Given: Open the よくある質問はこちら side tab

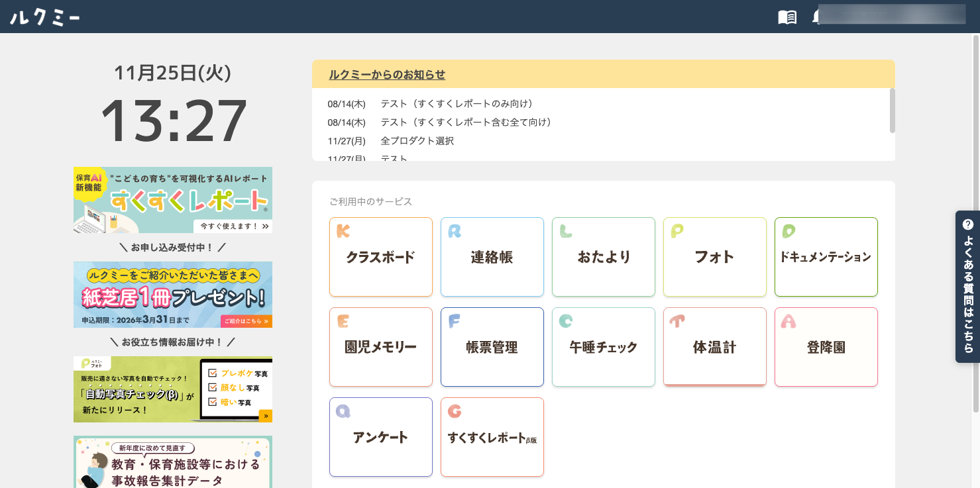Looking at the screenshot, I should click(x=967, y=287).
